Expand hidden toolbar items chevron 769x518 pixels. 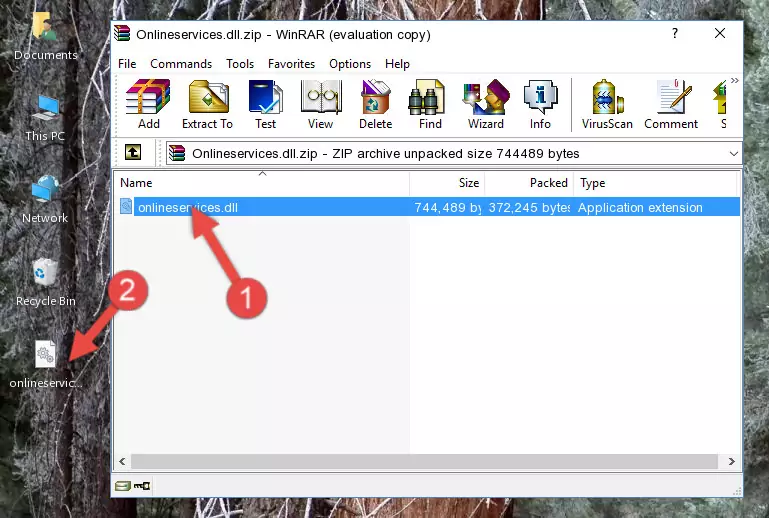point(734,80)
